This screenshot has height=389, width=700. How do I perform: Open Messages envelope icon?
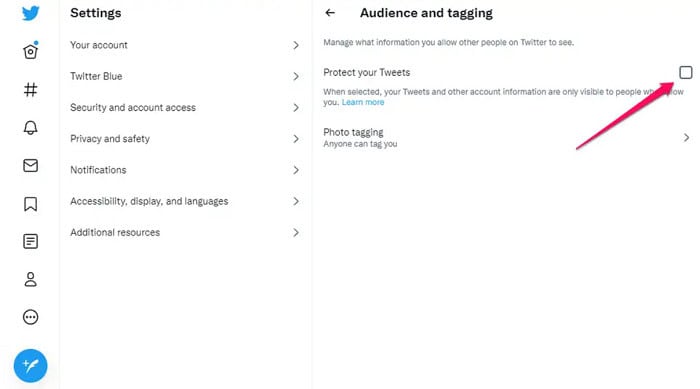point(30,166)
